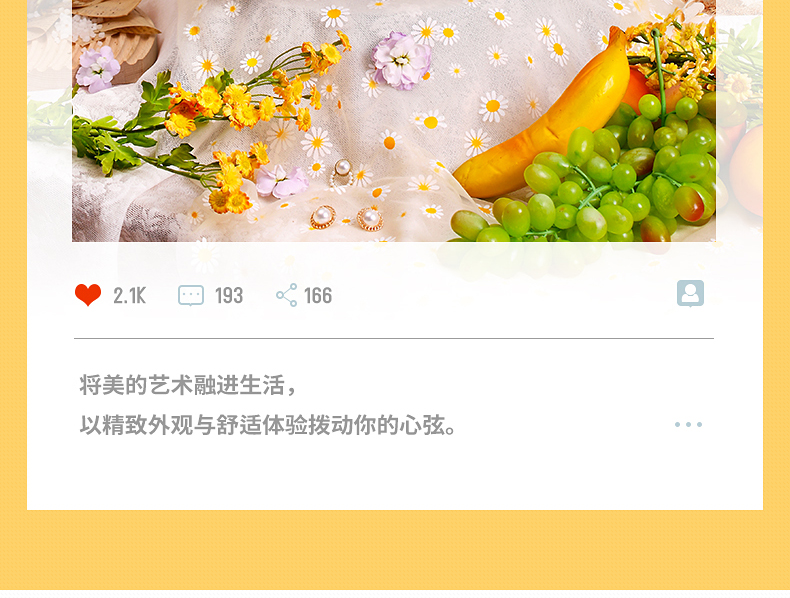Click the yellow banana in the photo
The width and height of the screenshot is (790, 598).
click(x=544, y=118)
